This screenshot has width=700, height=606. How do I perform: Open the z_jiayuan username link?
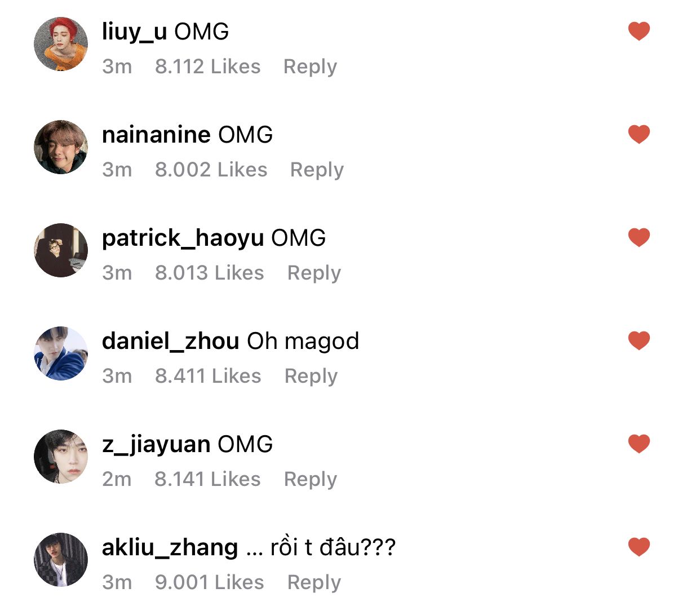click(x=156, y=445)
